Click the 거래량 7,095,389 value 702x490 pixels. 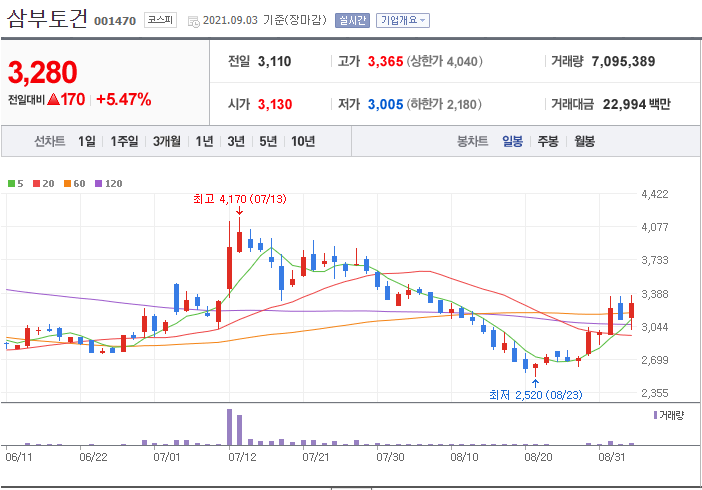tap(623, 61)
